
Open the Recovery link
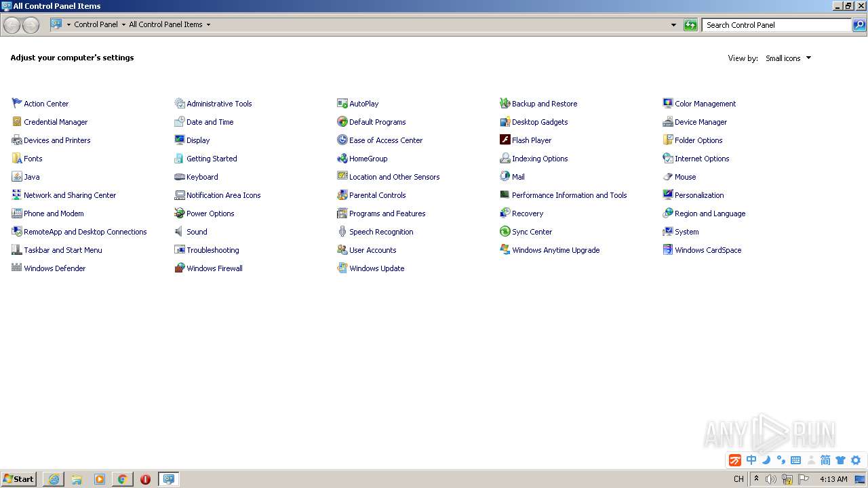(528, 213)
